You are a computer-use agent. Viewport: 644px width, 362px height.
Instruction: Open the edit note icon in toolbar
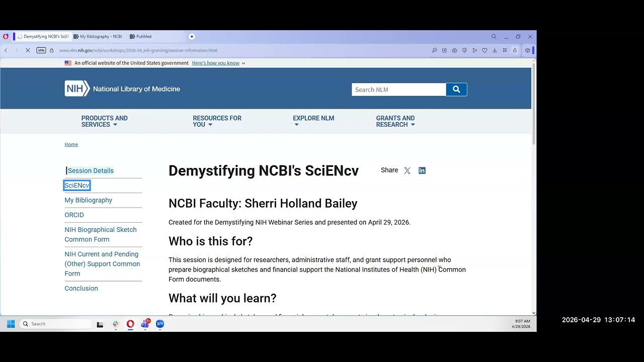444,50
